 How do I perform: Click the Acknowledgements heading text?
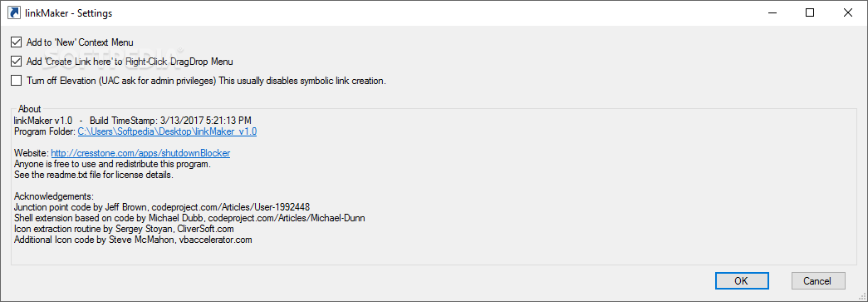click(54, 196)
